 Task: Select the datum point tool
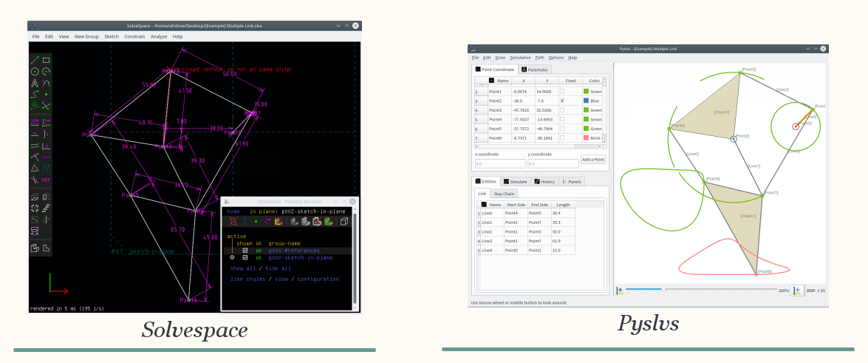[x=47, y=94]
